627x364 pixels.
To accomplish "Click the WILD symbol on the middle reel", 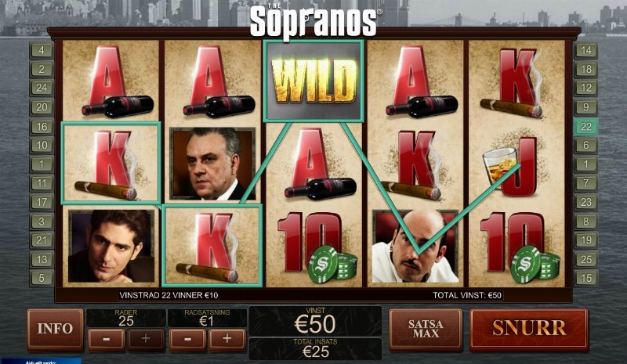I will point(313,81).
